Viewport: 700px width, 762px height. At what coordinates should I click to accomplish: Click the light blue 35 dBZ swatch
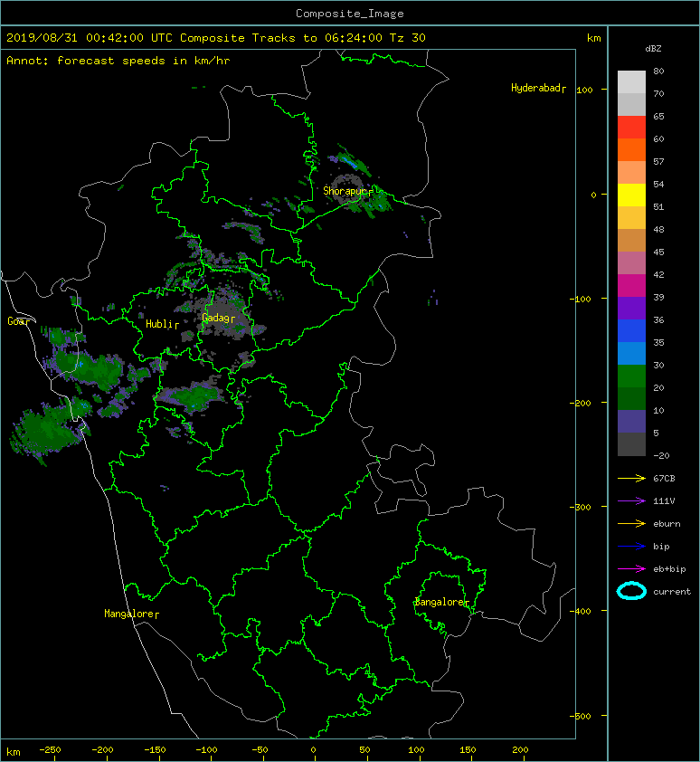click(631, 353)
